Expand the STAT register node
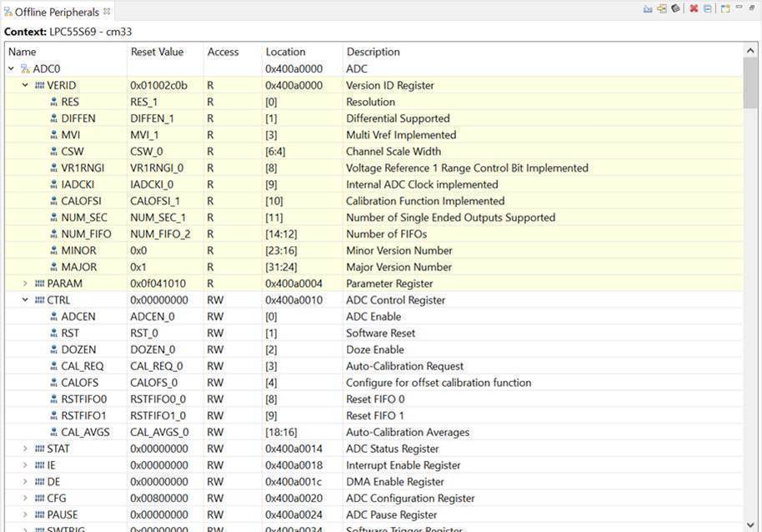The image size is (762, 532). tap(24, 449)
